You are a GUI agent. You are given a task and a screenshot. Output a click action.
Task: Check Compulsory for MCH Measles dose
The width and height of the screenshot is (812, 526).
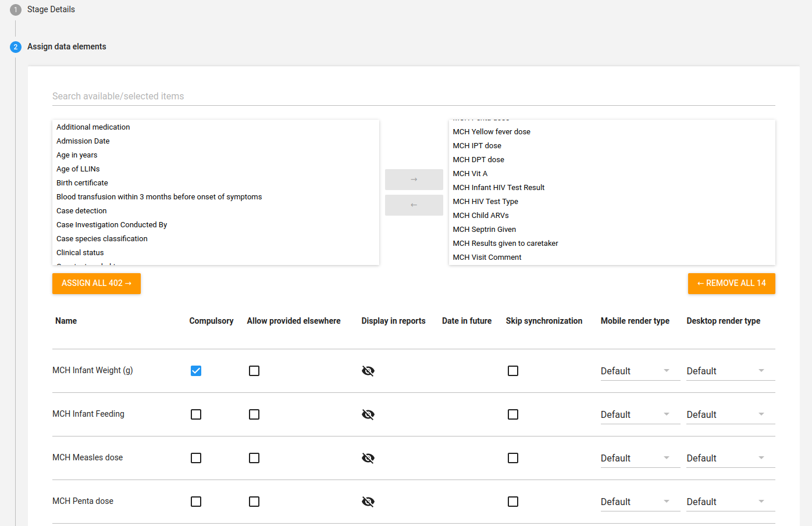click(x=196, y=458)
